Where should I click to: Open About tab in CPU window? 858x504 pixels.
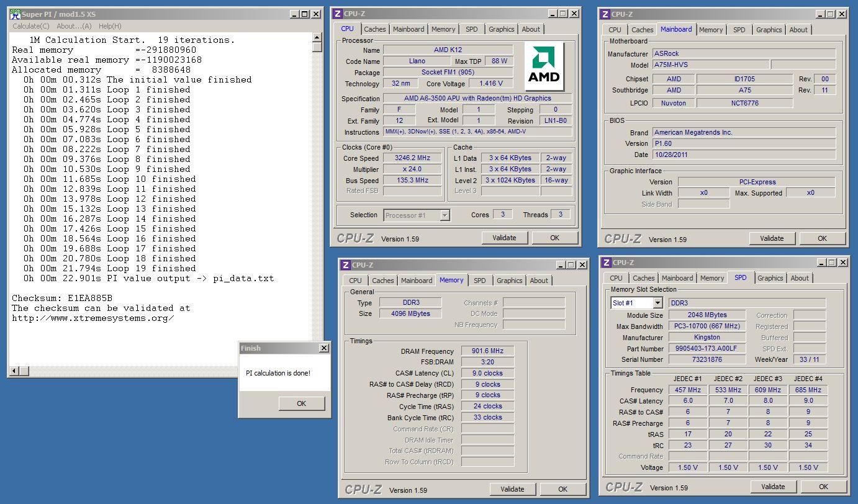531,29
